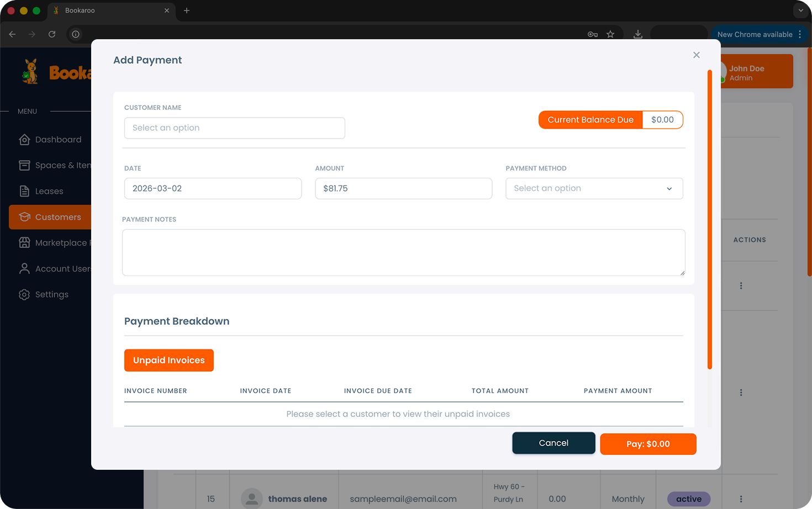Open the Account Users person icon
This screenshot has width=812, height=509.
coord(24,269)
